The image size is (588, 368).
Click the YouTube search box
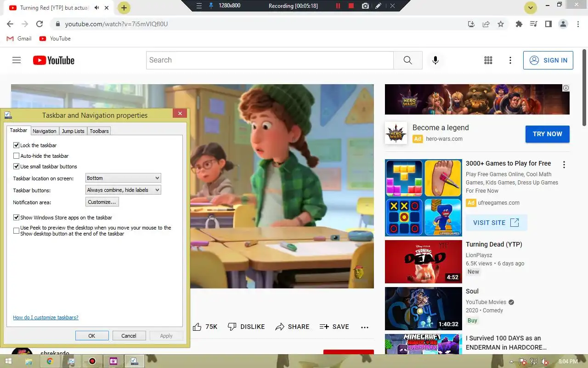pyautogui.click(x=270, y=60)
